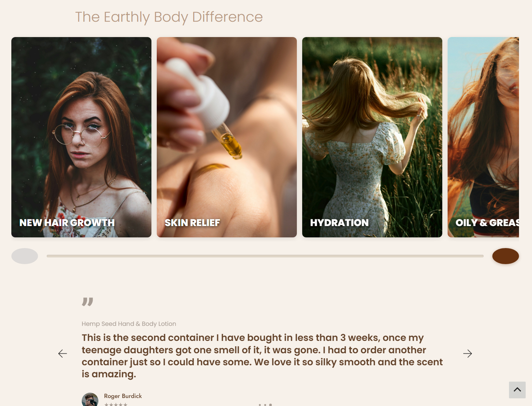The width and height of the screenshot is (532, 406).
Task: Click The Earthly Body Difference heading
Action: pos(169,17)
